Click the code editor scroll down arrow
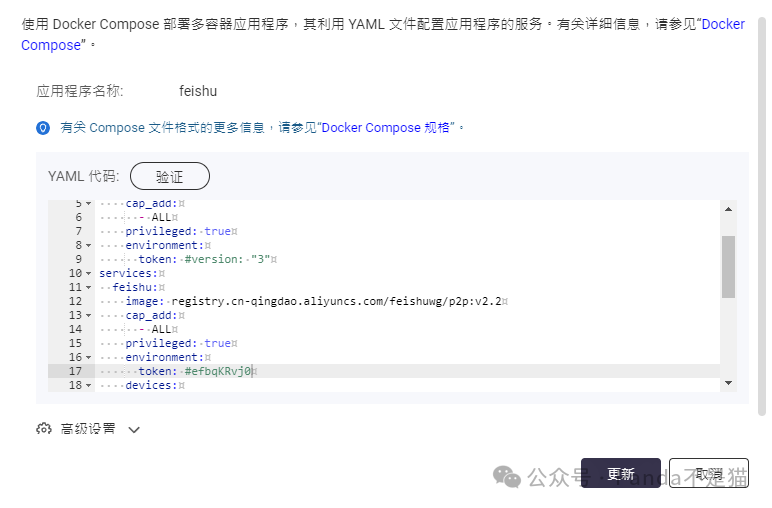 (728, 382)
